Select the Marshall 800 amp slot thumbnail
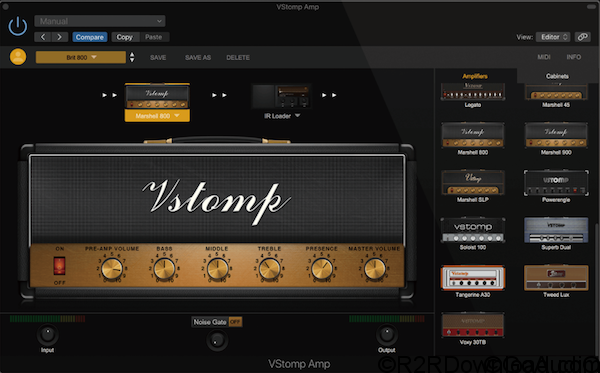Image resolution: width=600 pixels, height=373 pixels. tap(157, 96)
